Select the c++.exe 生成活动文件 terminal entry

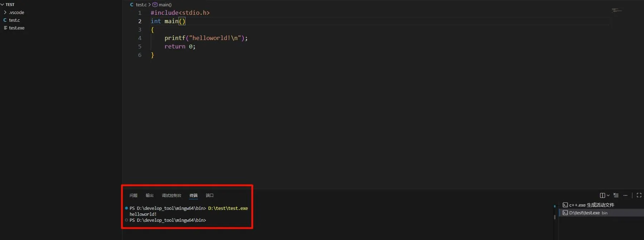pos(601,205)
